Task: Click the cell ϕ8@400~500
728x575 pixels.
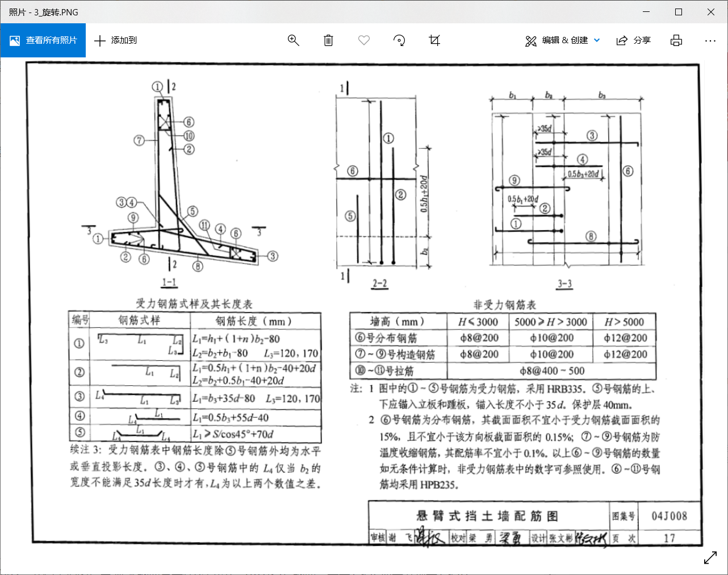Action: coord(552,371)
